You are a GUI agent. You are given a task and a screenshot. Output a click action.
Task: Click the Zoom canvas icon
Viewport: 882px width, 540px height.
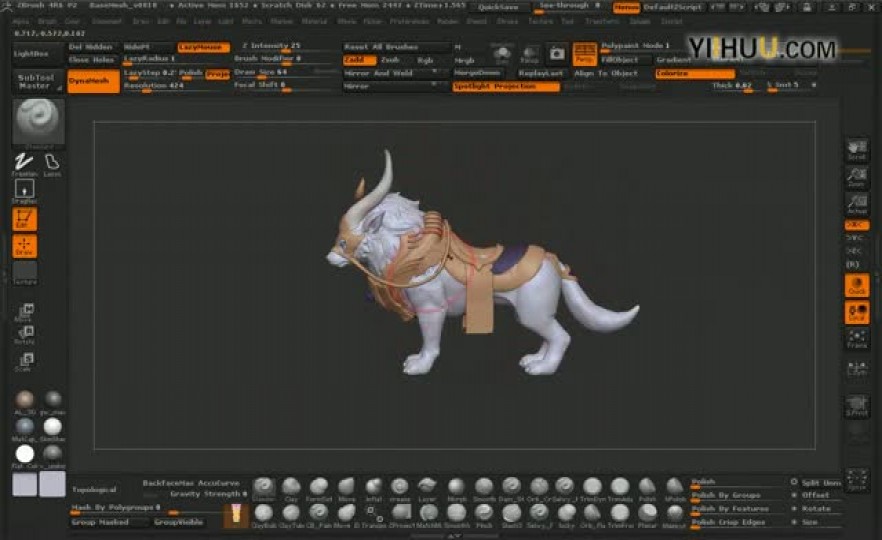pos(857,177)
